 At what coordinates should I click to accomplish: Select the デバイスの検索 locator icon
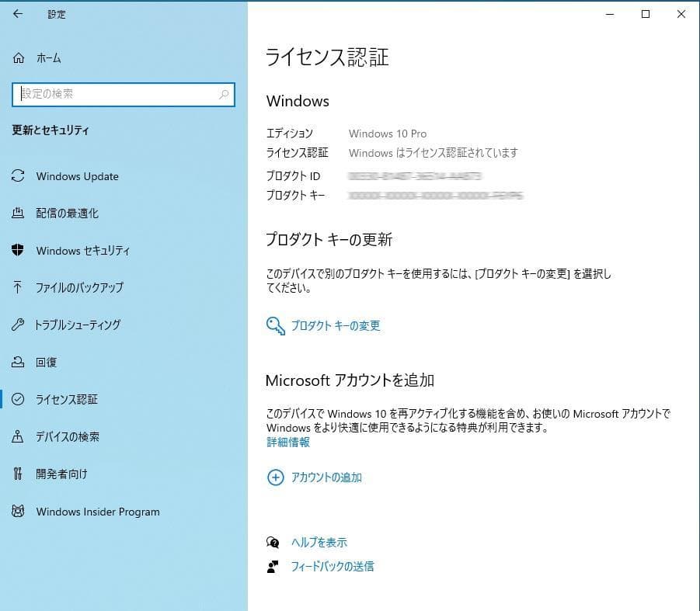17,436
